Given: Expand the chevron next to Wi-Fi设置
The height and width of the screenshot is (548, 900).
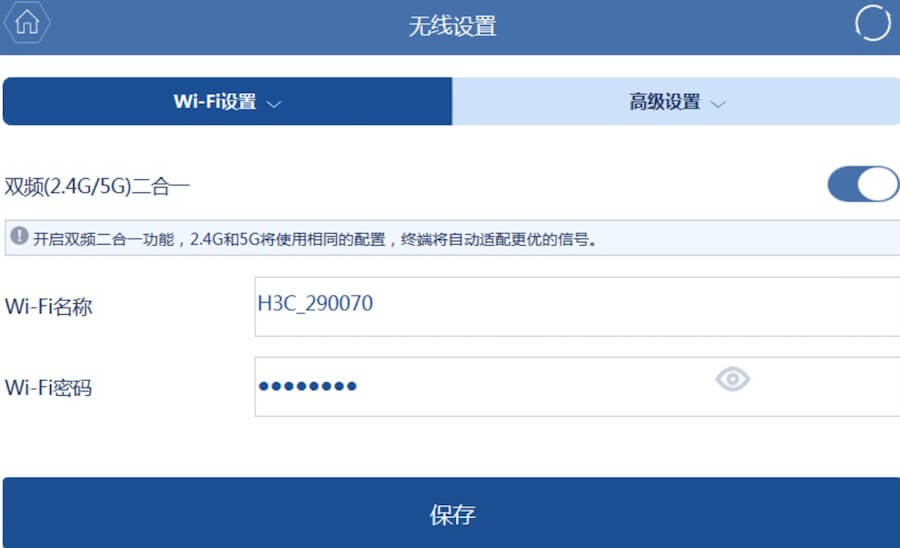Looking at the screenshot, I should tap(274, 103).
